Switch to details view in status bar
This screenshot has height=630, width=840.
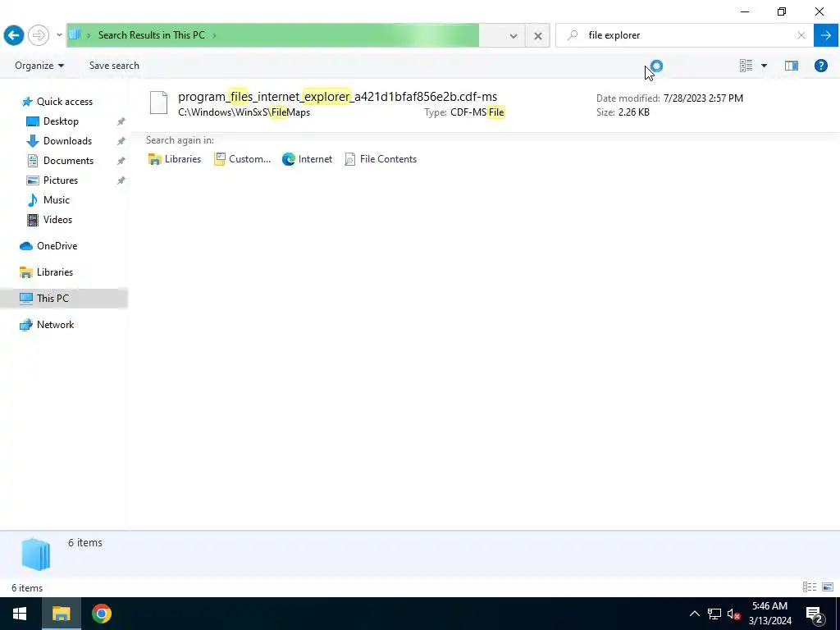(x=810, y=587)
